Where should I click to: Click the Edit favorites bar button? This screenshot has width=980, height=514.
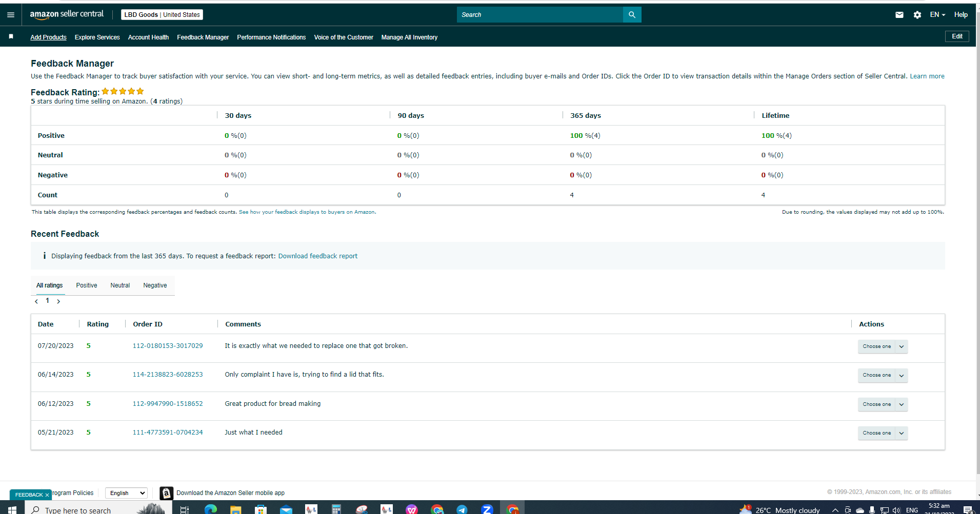tap(957, 36)
